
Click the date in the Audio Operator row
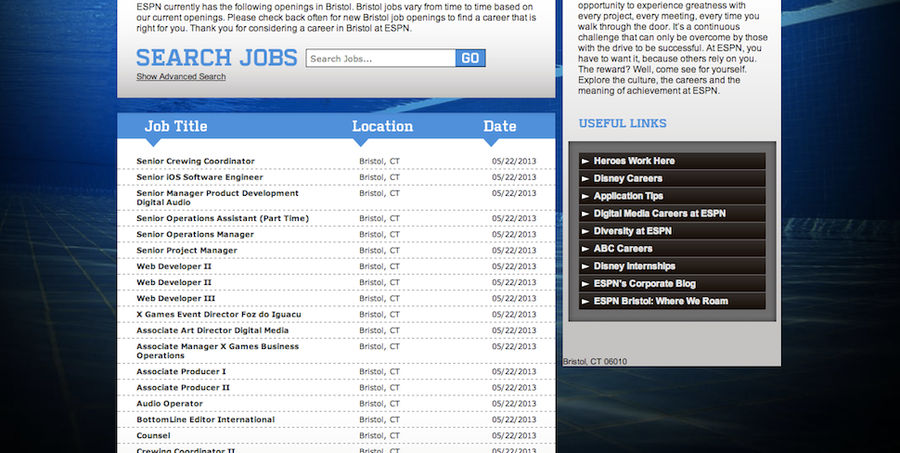click(514, 404)
